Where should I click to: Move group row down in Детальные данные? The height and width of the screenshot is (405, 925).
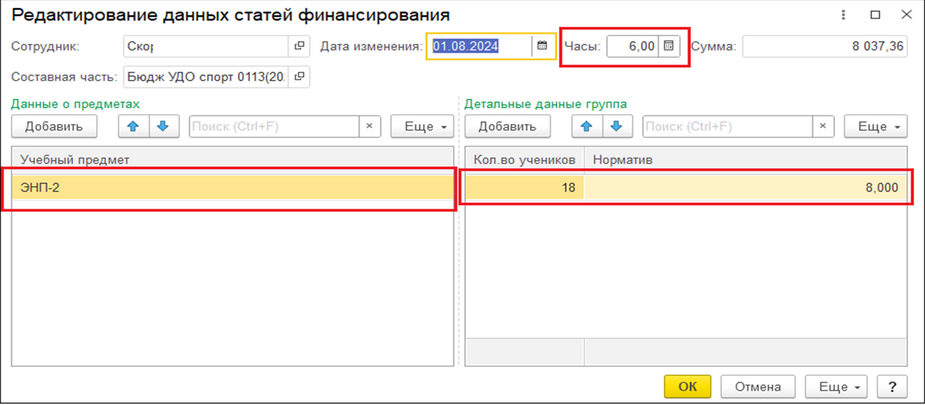pyautogui.click(x=617, y=126)
